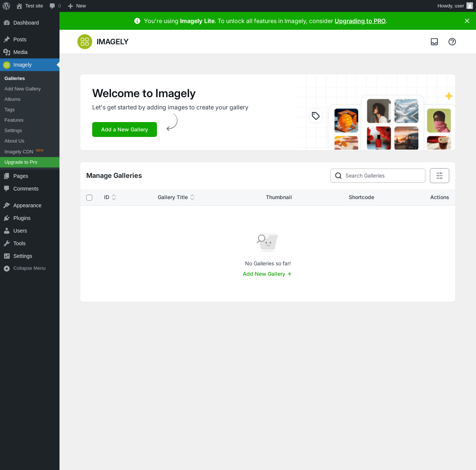The width and height of the screenshot is (476, 470).
Task: Click the Settings sliders icon in sidebar
Action: [7, 256]
